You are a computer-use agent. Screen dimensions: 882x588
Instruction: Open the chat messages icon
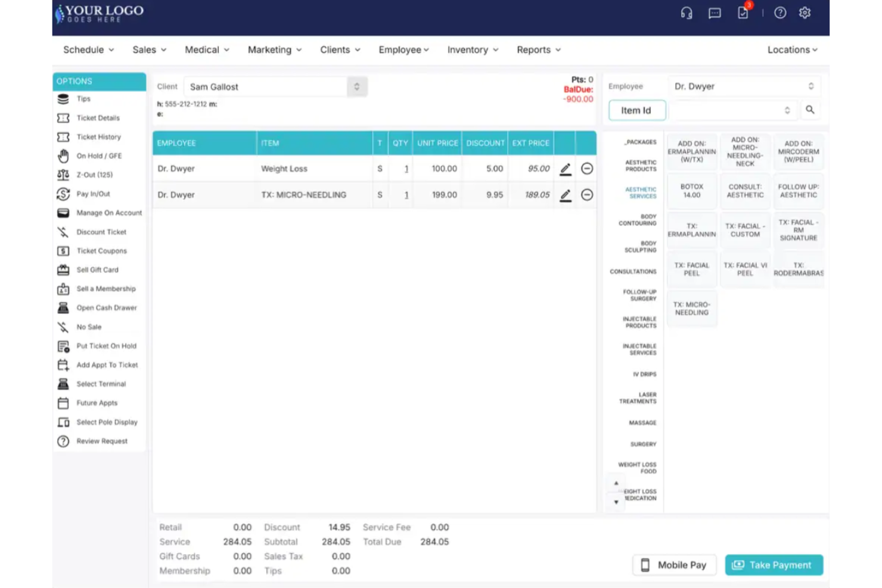pyautogui.click(x=715, y=13)
